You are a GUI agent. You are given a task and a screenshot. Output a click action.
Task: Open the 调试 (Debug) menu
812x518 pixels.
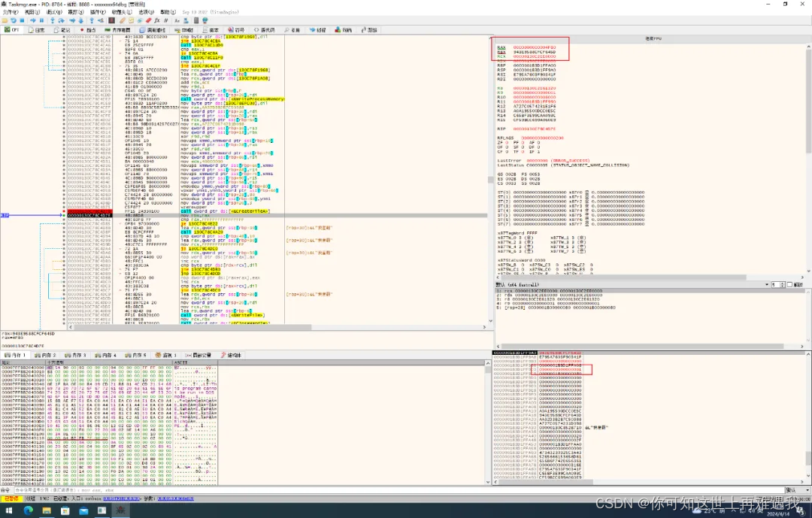click(54, 12)
